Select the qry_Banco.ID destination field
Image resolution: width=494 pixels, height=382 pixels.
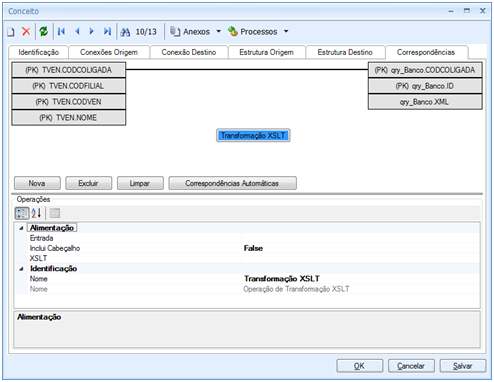coord(425,86)
